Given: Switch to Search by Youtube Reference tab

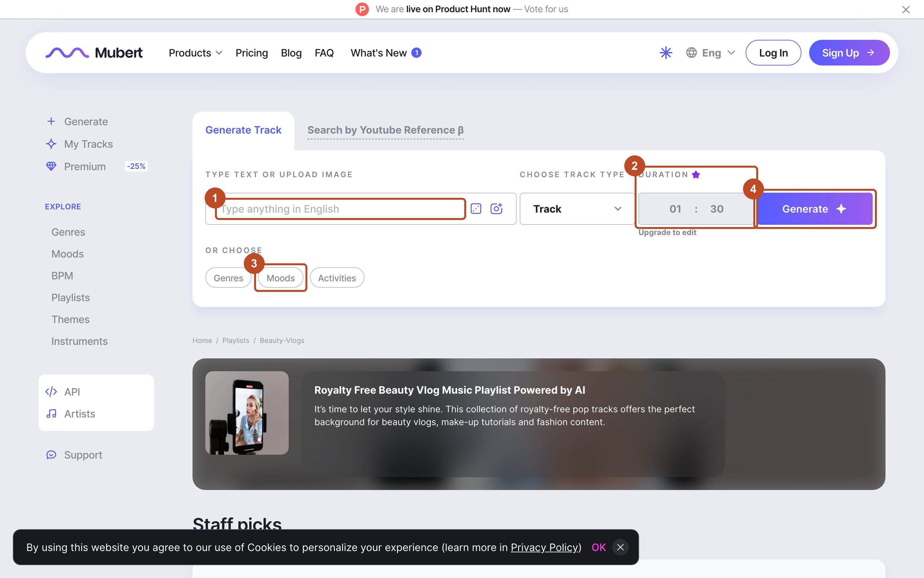Looking at the screenshot, I should tap(385, 130).
